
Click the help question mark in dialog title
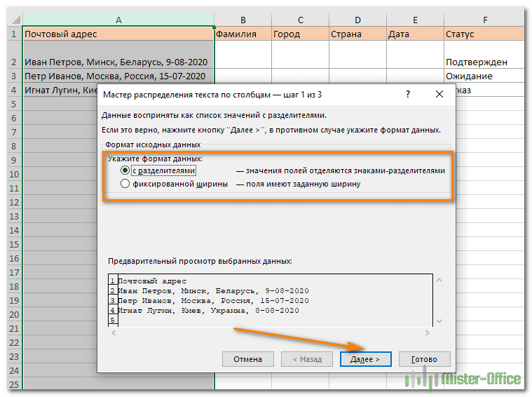click(409, 94)
